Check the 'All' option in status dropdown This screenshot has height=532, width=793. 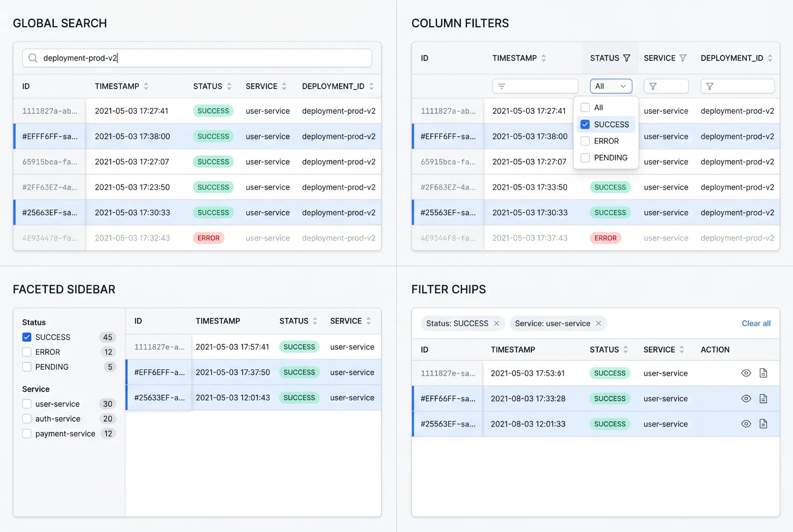click(585, 107)
